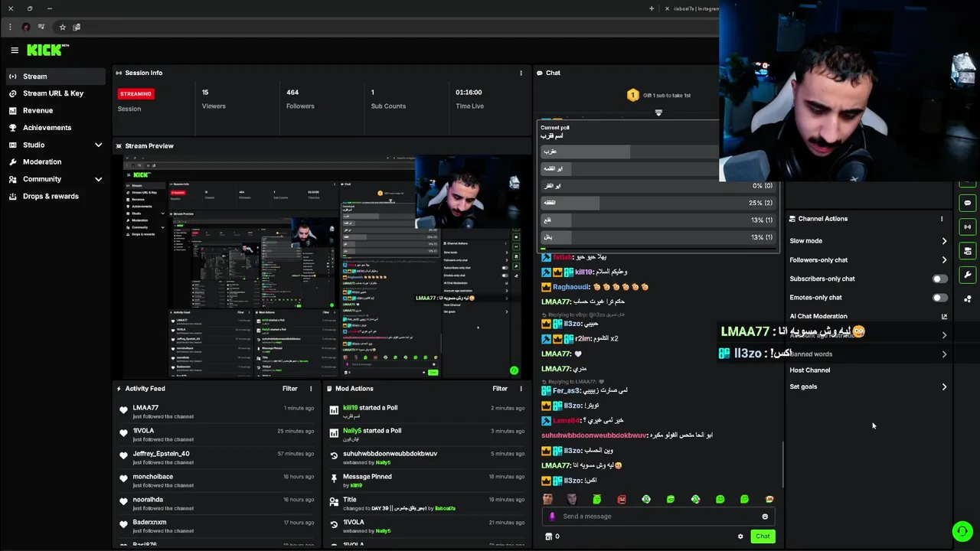Click the green Chat send button
This screenshot has width=980, height=551.
[763, 536]
